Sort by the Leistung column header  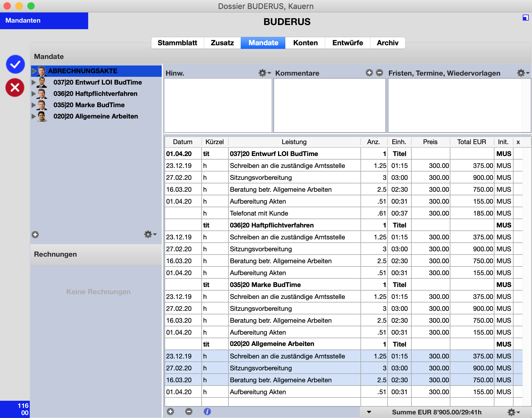294,142
